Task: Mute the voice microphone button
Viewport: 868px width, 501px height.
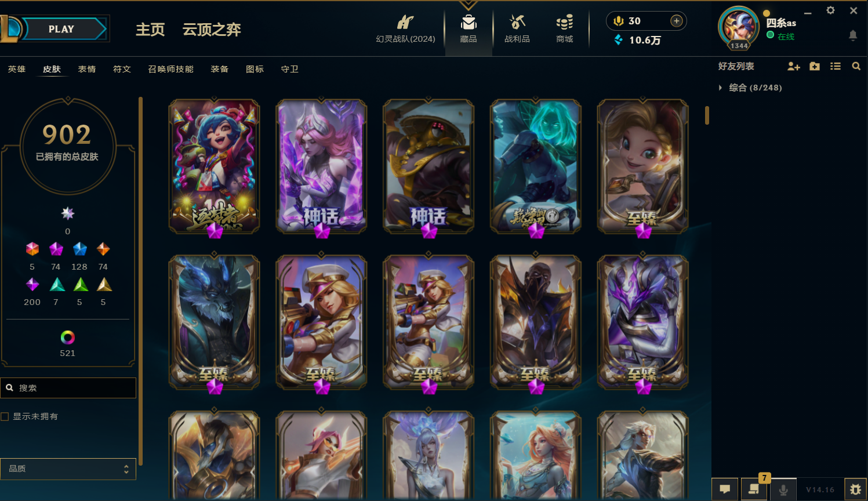Action: click(x=783, y=489)
